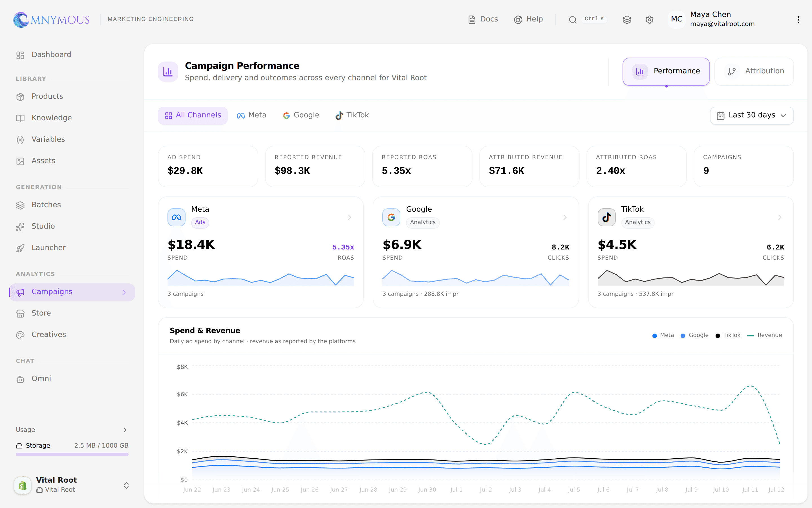Click the Omni bot icon
The width and height of the screenshot is (812, 508).
coord(21,379)
